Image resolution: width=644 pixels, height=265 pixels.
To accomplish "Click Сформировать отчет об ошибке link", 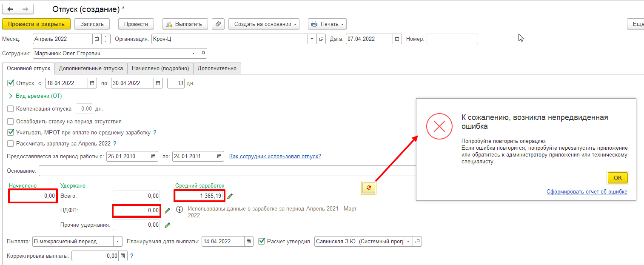I will (587, 192).
